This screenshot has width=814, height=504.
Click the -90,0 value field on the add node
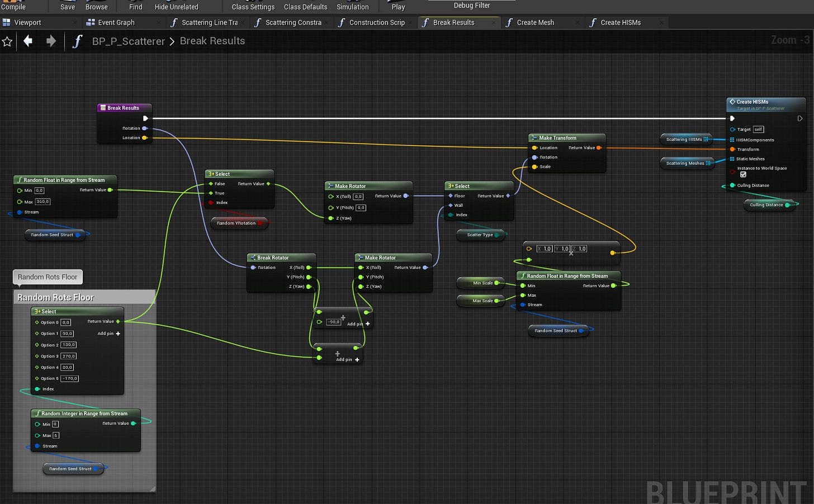click(x=334, y=322)
